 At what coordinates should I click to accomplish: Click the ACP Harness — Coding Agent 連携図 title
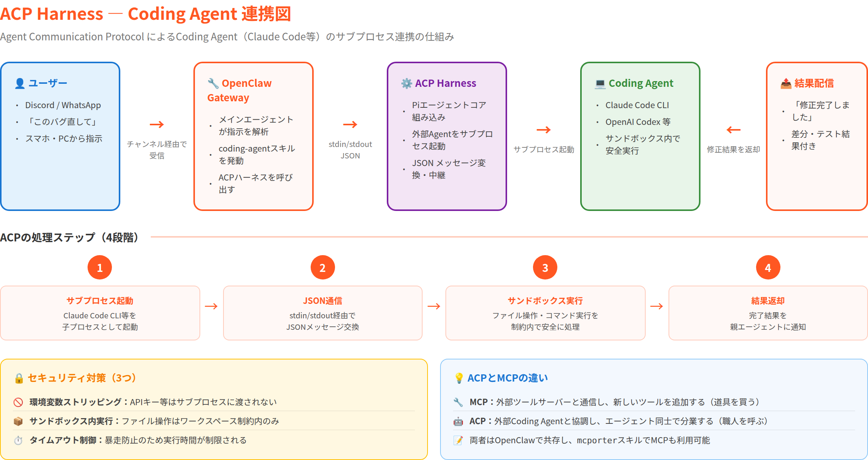coord(146,14)
